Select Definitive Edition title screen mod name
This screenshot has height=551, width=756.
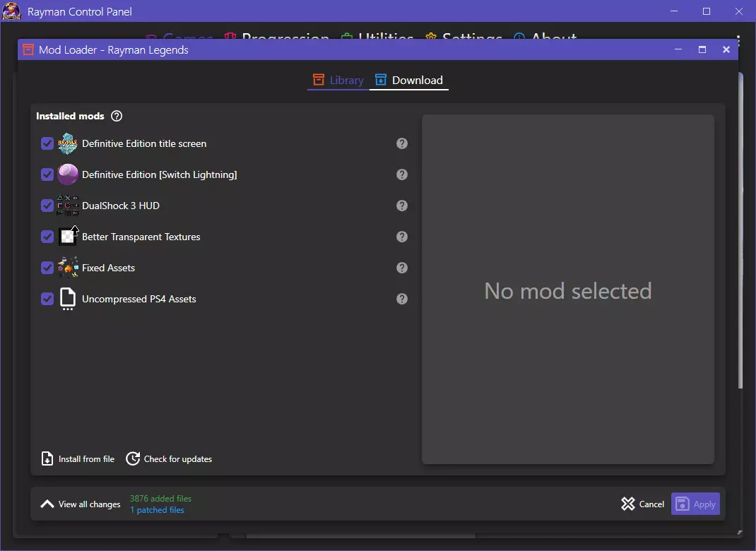[x=144, y=143]
